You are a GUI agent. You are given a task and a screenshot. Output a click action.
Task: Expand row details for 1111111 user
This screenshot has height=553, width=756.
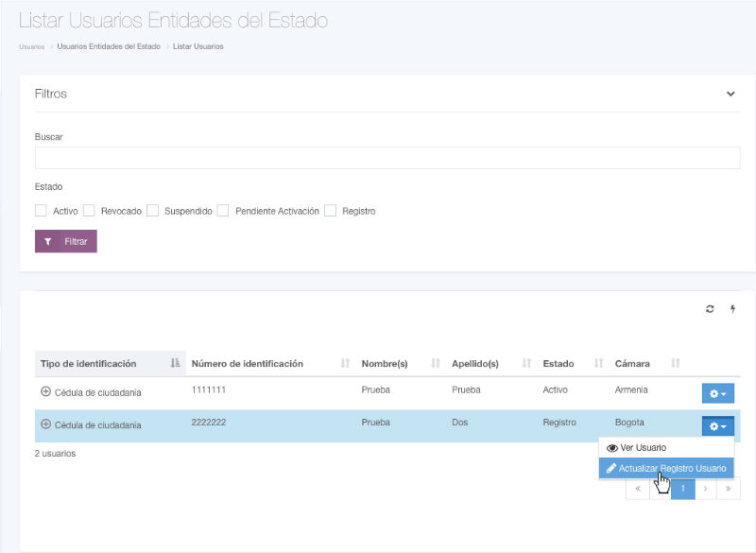pyautogui.click(x=45, y=390)
